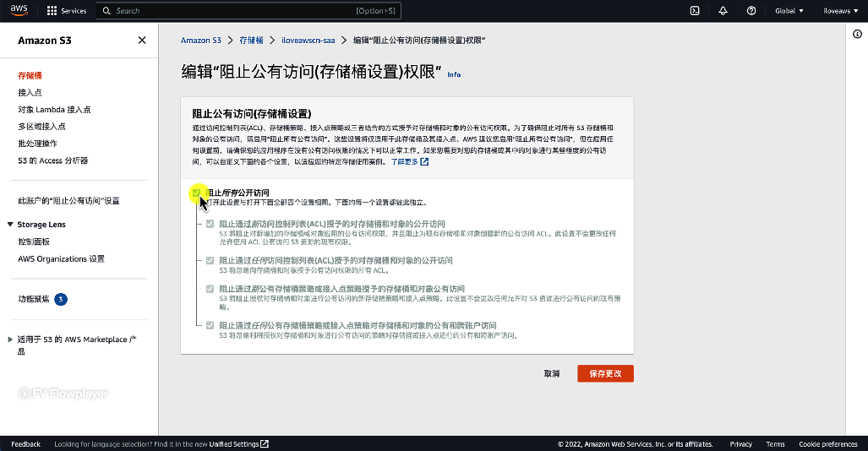Open the AWS home logo
The image size is (868, 451).
(x=19, y=10)
